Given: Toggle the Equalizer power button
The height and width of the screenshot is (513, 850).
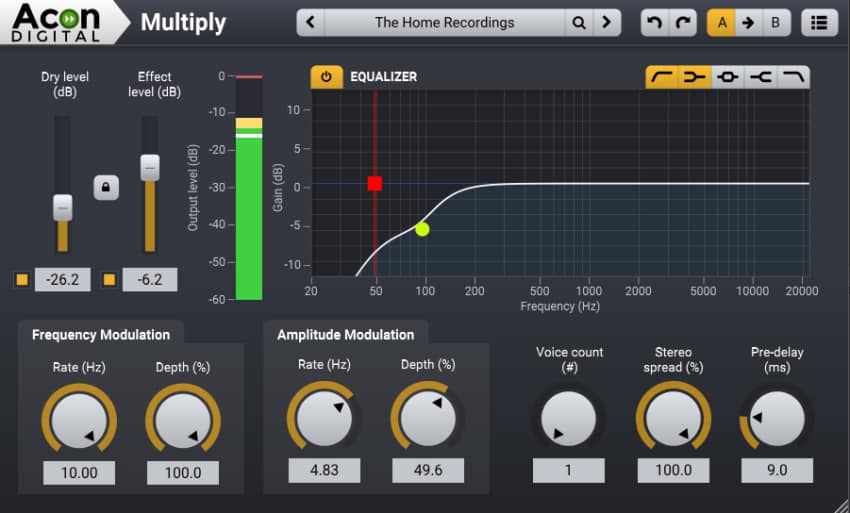Looking at the screenshot, I should [x=326, y=77].
